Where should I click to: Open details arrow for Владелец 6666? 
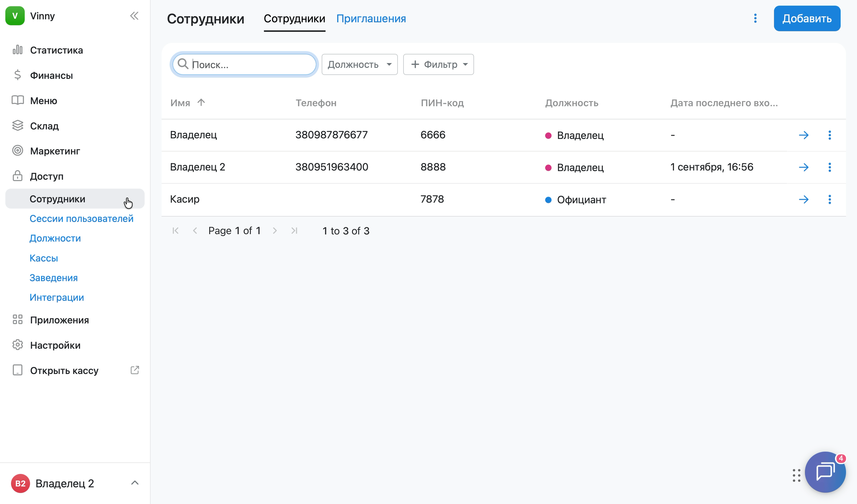[804, 135]
